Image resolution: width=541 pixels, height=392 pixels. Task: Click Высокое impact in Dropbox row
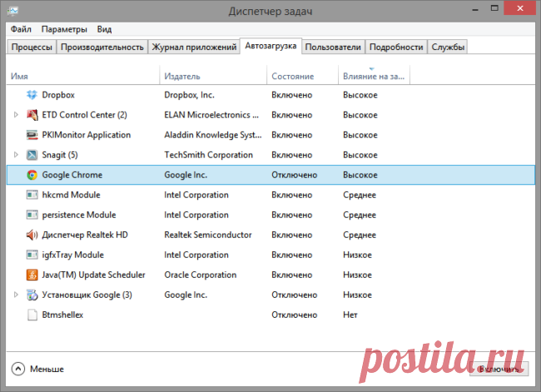[x=360, y=95]
